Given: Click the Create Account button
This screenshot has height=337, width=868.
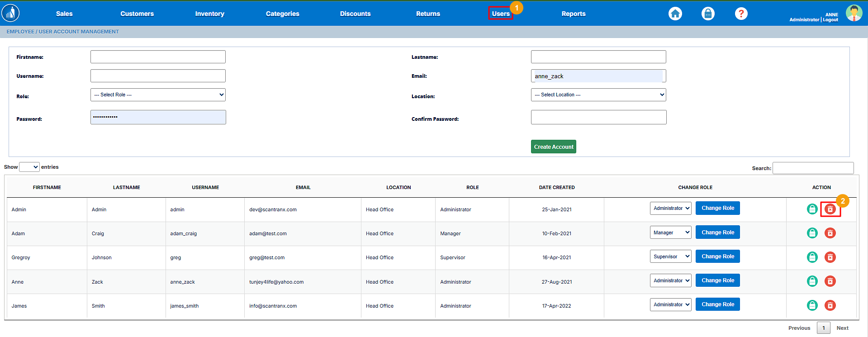Looking at the screenshot, I should 553,147.
